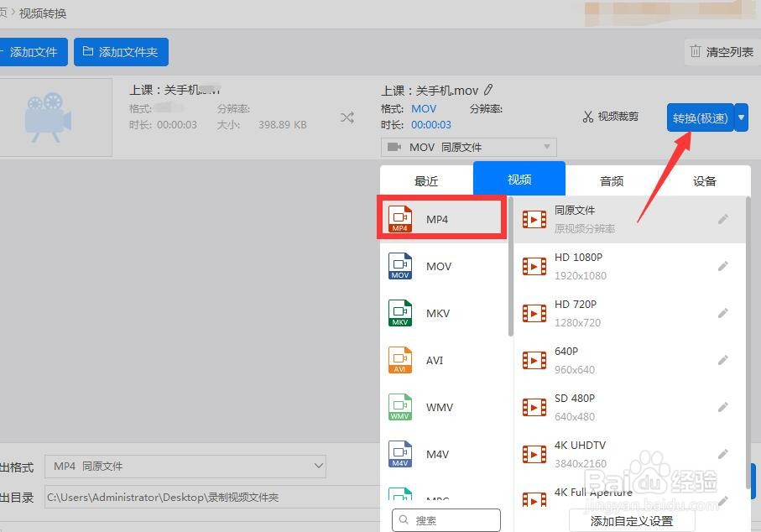The height and width of the screenshot is (532, 761).
Task: Click inside the 搜索 search field
Action: [x=445, y=519]
